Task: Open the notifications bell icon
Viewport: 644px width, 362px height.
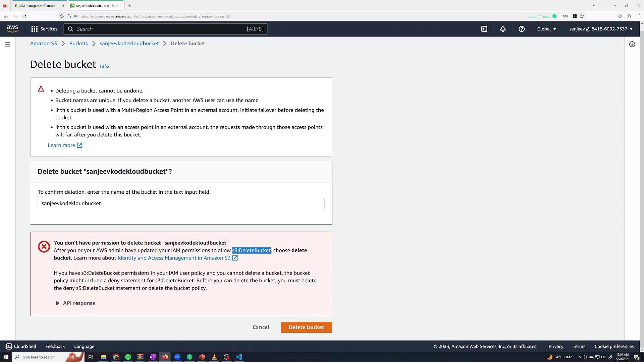Action: pos(502,29)
